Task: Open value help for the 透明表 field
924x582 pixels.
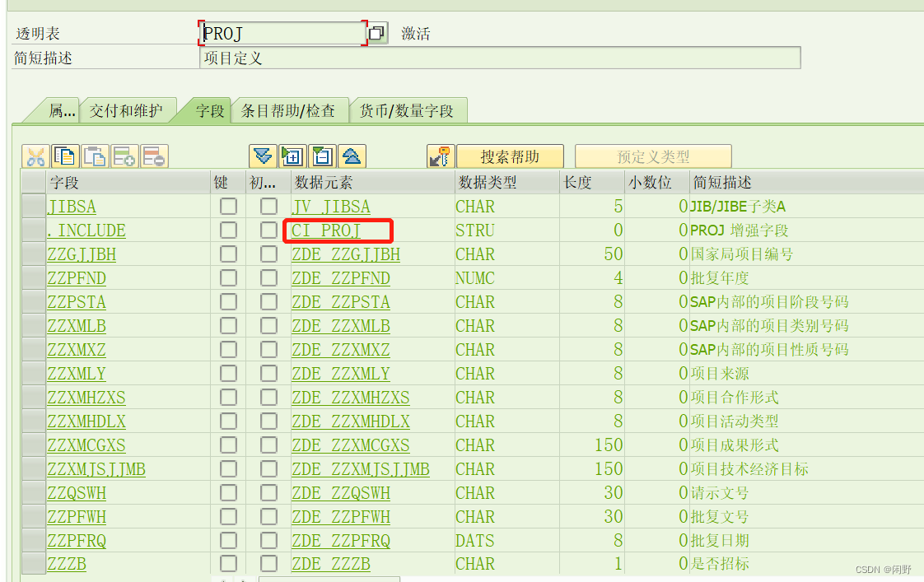Action: [x=376, y=32]
